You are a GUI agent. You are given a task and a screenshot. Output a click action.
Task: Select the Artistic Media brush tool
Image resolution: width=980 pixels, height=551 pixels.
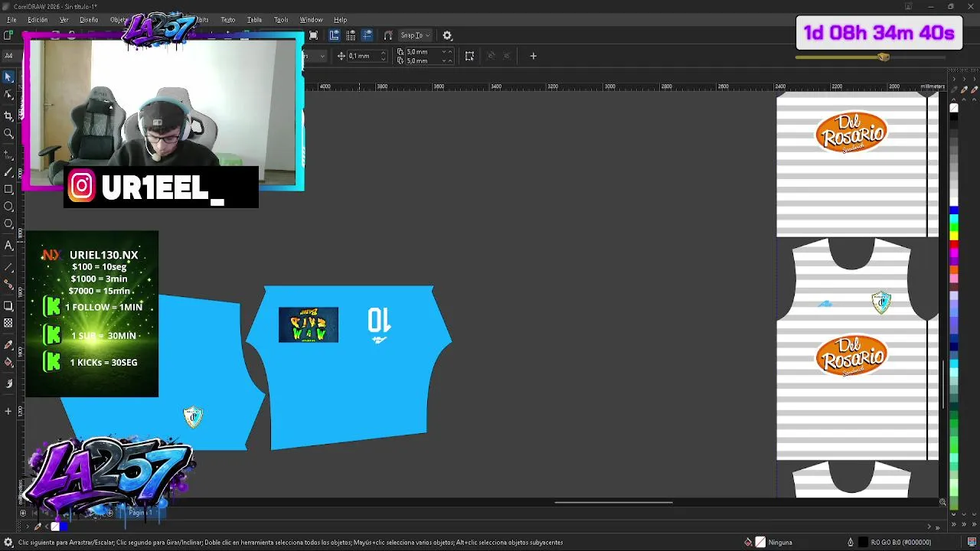tap(8, 171)
